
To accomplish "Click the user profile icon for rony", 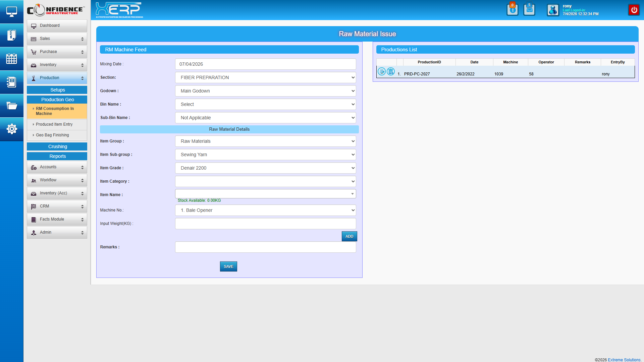I will click(552, 10).
